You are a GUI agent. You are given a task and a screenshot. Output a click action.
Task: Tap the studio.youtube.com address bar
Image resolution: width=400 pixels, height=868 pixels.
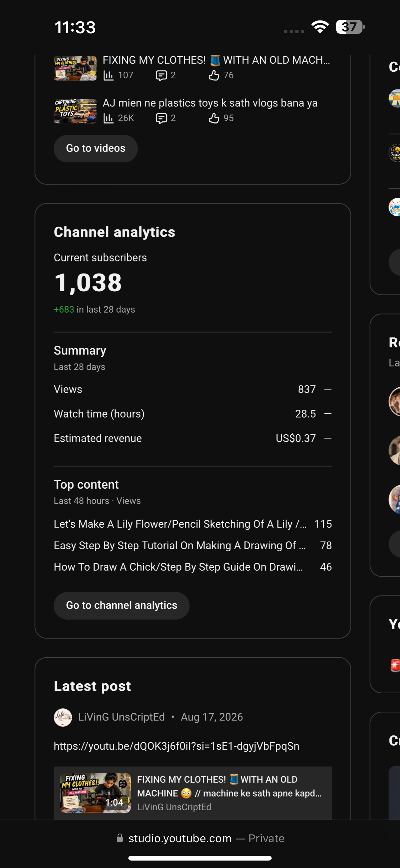tap(200, 838)
